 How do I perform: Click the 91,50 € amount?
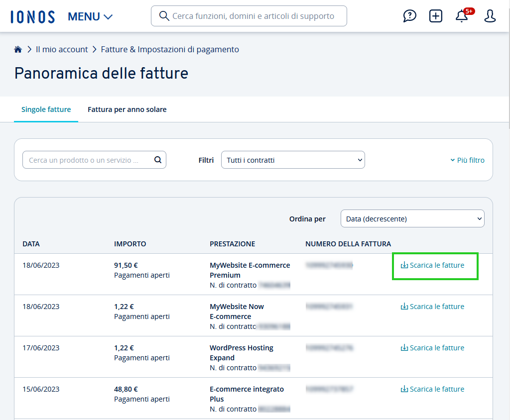(126, 265)
